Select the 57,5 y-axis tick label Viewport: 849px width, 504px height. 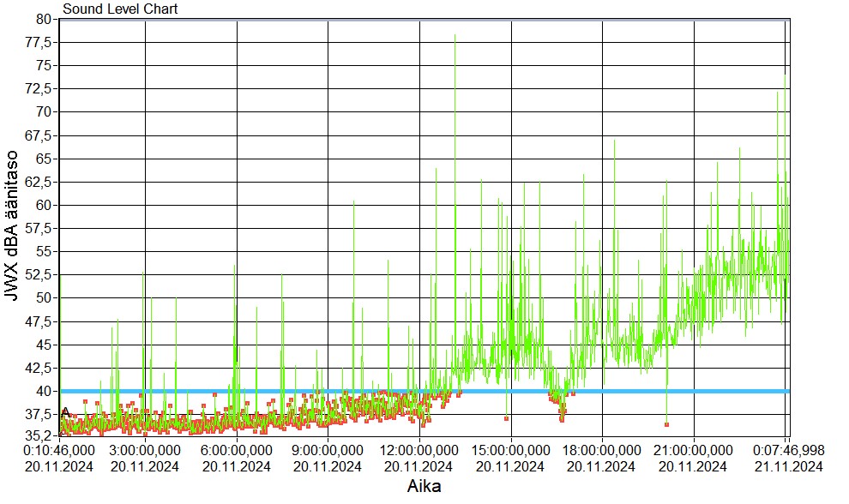39,229
